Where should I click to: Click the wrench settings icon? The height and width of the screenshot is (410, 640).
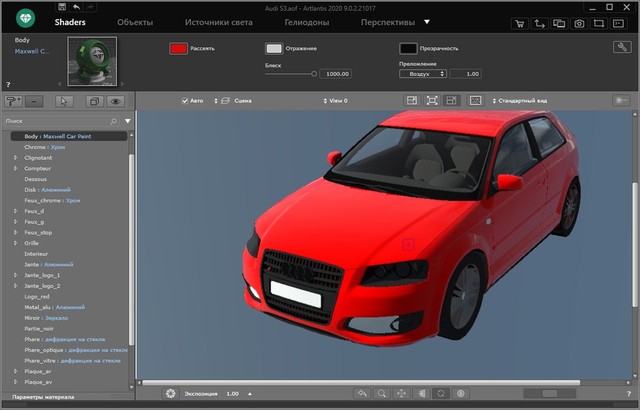pyautogui.click(x=620, y=47)
